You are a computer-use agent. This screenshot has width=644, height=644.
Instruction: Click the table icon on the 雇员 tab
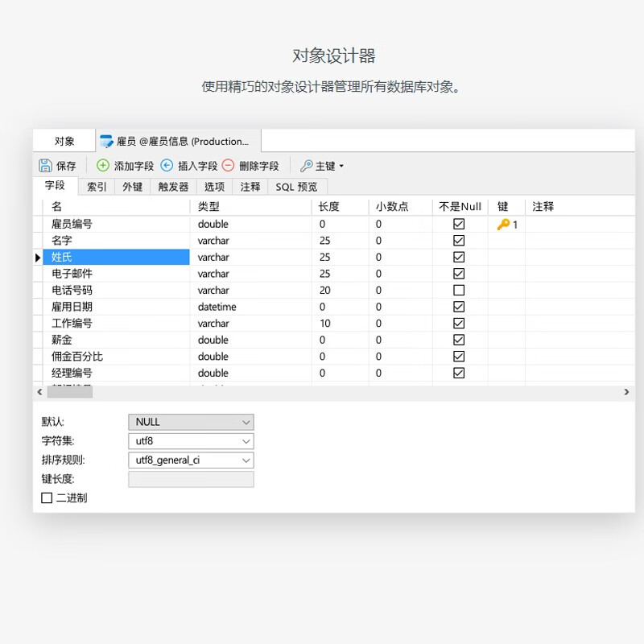(106, 142)
